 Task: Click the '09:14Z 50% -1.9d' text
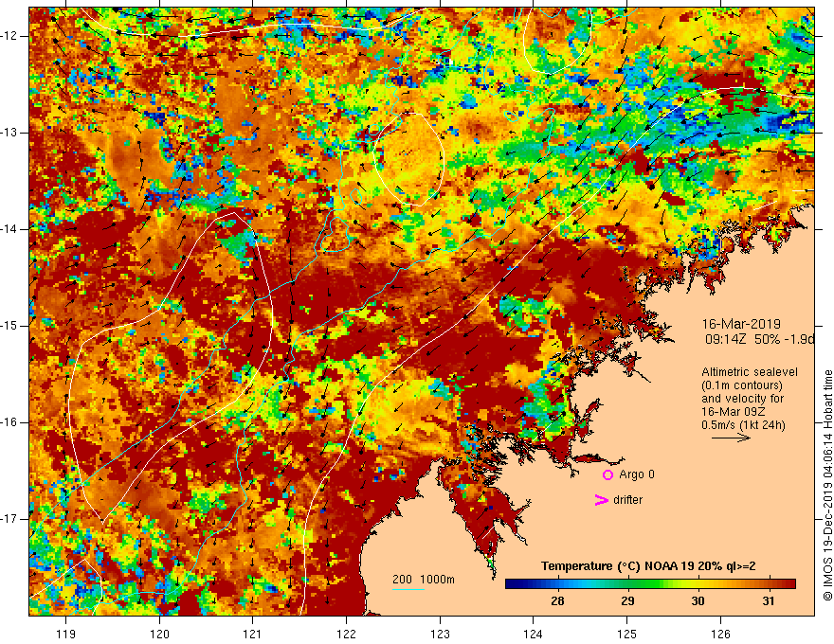[x=759, y=339]
